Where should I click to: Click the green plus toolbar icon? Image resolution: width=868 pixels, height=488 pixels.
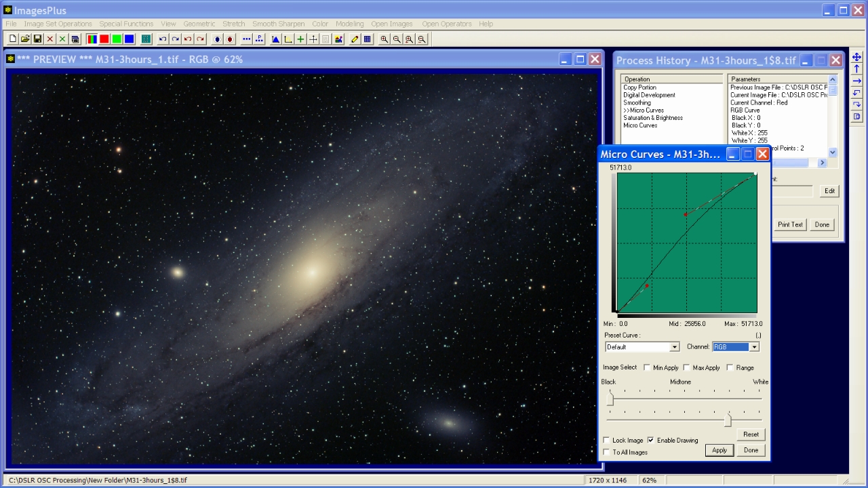click(300, 39)
